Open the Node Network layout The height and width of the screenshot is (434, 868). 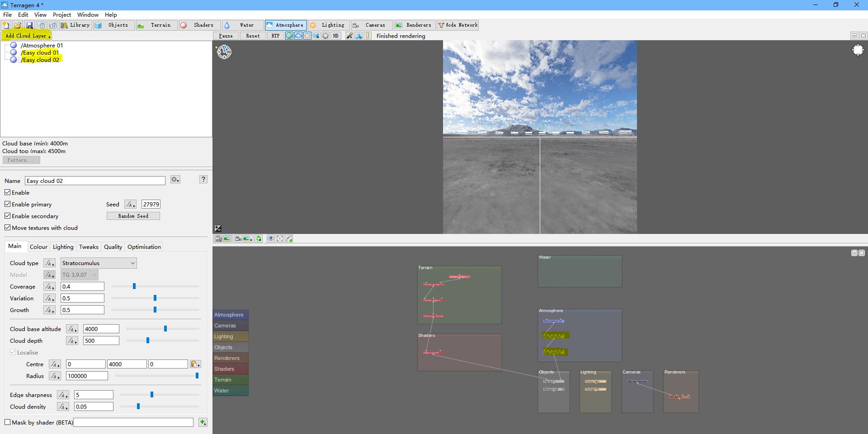coord(458,25)
